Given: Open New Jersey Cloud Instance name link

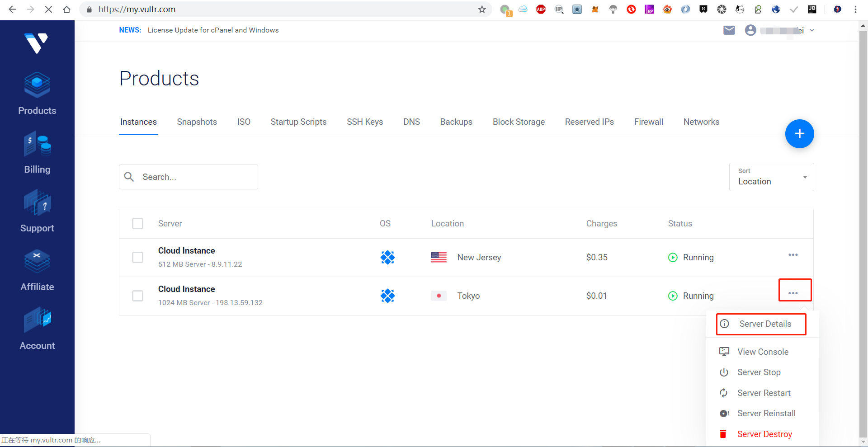Looking at the screenshot, I should click(186, 251).
